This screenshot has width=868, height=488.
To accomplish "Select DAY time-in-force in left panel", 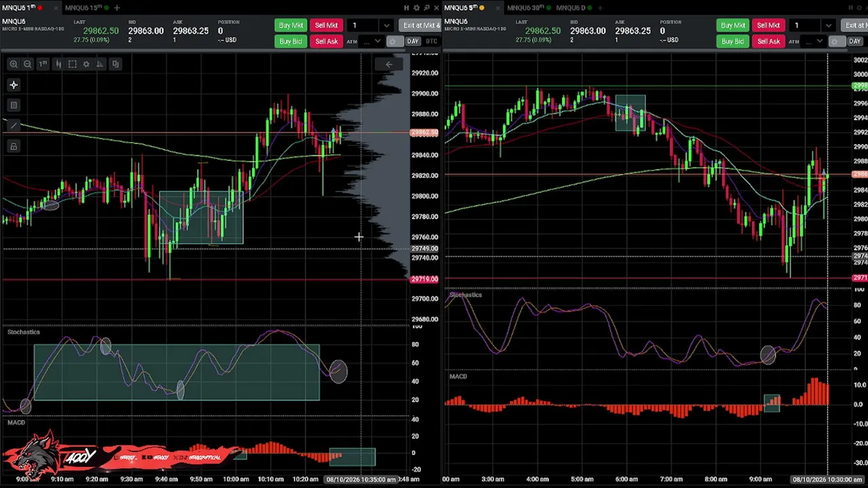I will 412,41.
